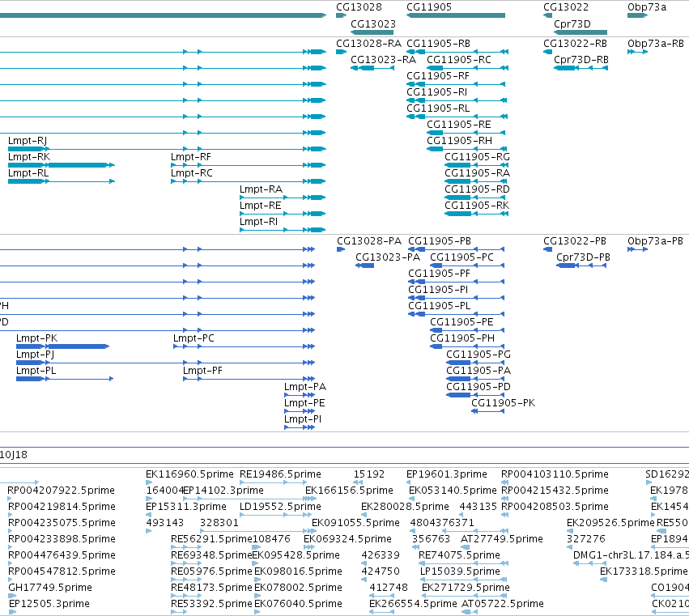Select the RE74075.5prime EST label

459,555
